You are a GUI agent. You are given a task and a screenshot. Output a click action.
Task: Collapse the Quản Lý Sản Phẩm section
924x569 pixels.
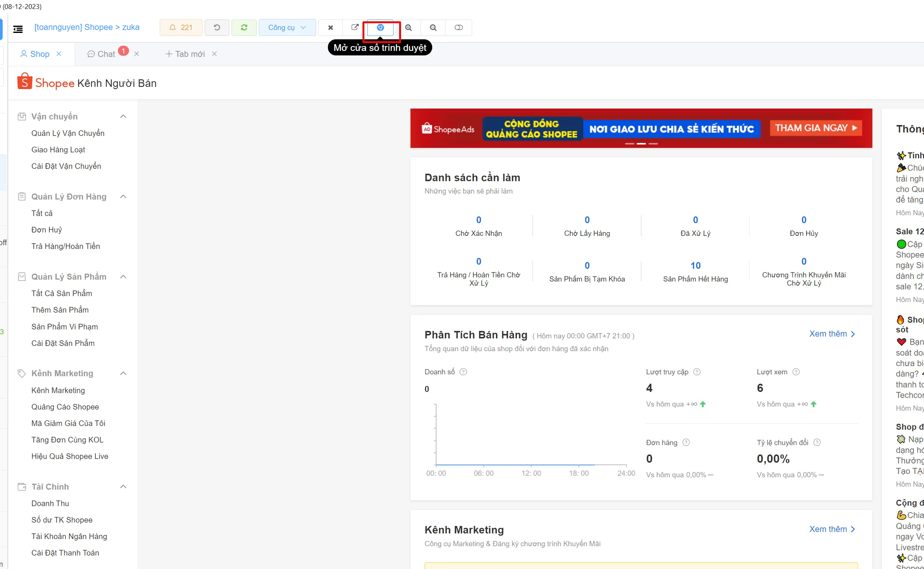123,277
